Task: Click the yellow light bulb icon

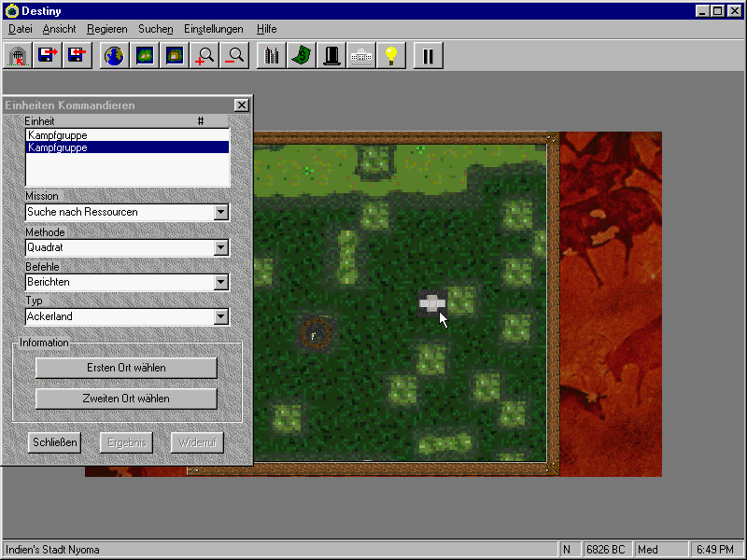Action: pyautogui.click(x=391, y=56)
